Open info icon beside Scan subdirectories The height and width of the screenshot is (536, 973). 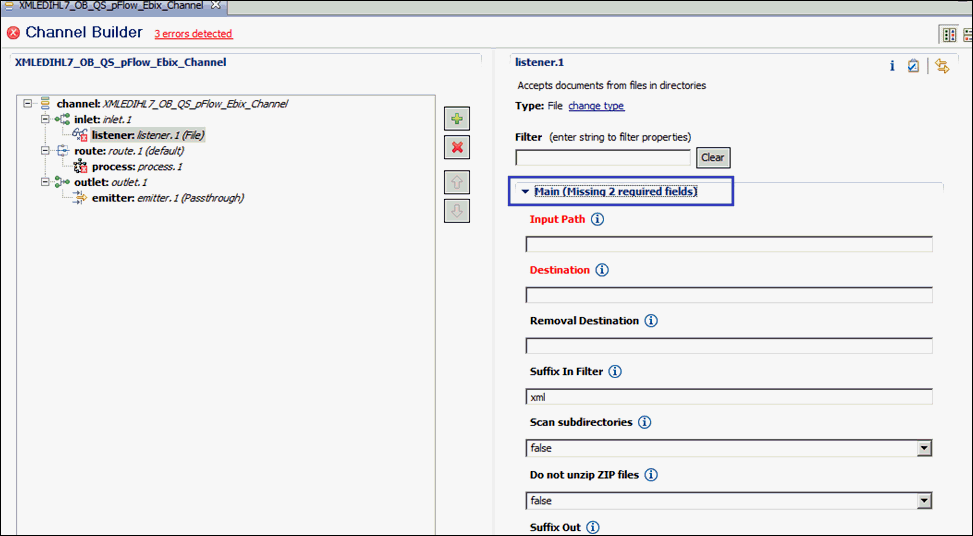(645, 422)
